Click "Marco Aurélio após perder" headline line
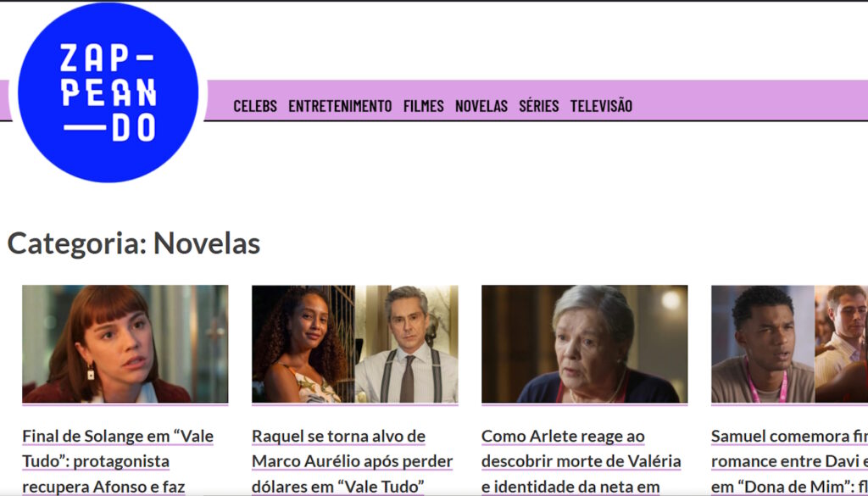 (x=352, y=461)
